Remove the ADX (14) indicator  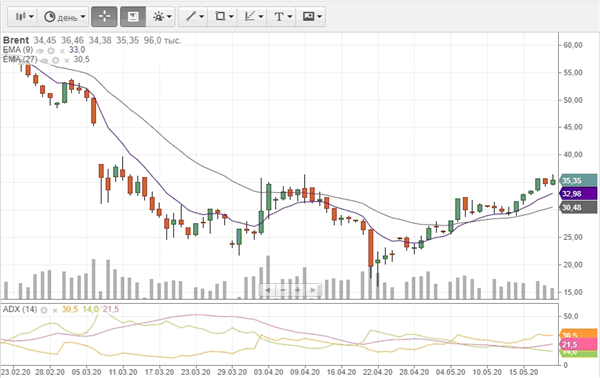[55, 311]
